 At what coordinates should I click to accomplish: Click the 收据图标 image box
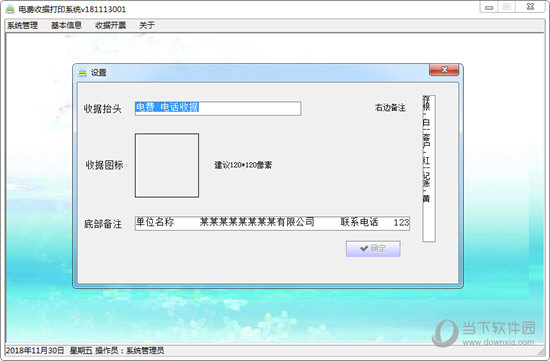click(167, 165)
